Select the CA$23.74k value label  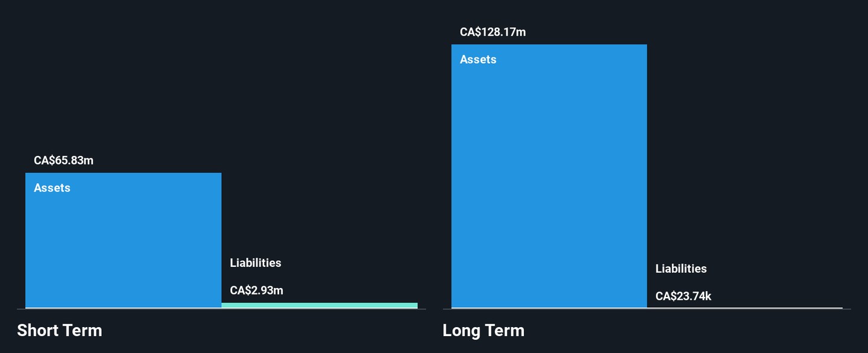click(x=683, y=296)
